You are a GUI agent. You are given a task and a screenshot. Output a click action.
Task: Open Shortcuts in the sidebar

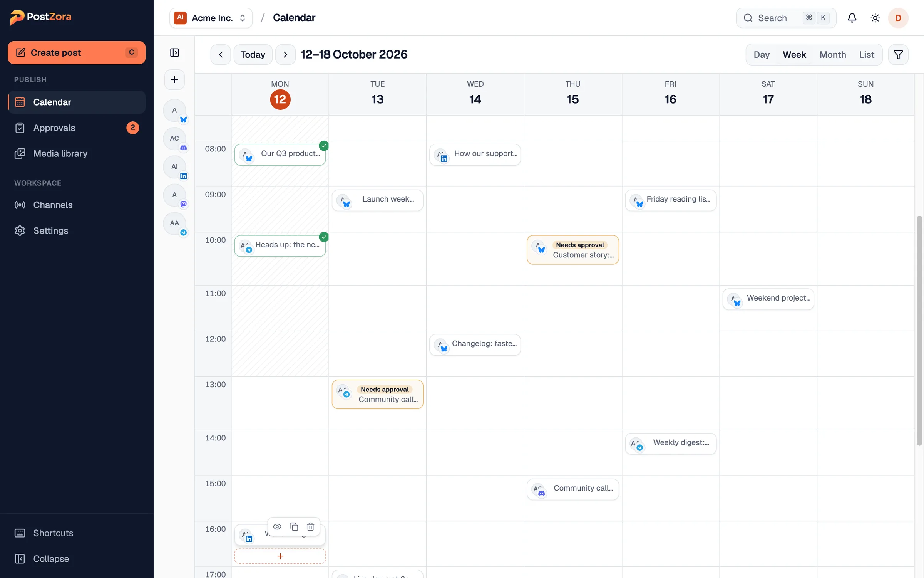(x=77, y=533)
